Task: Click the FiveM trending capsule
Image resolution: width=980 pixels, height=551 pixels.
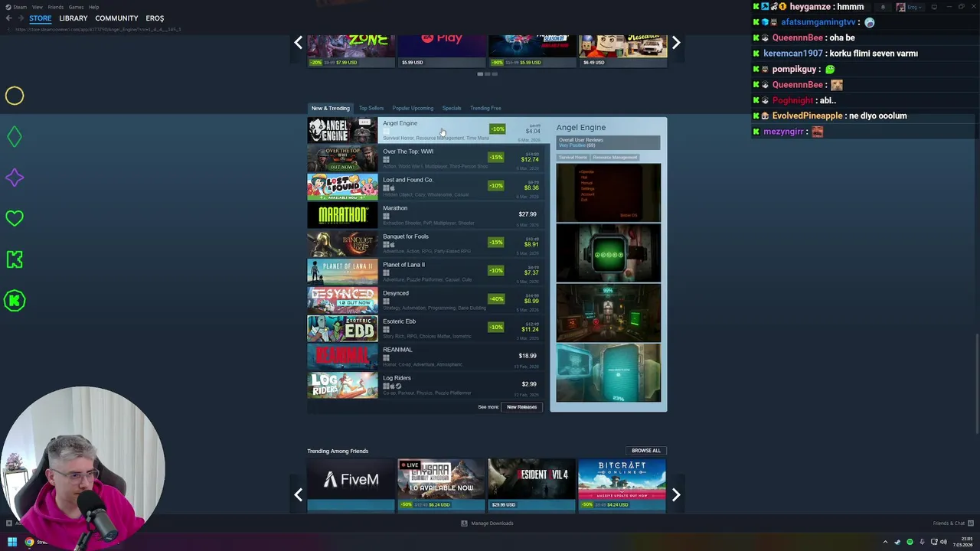Action: pyautogui.click(x=351, y=484)
